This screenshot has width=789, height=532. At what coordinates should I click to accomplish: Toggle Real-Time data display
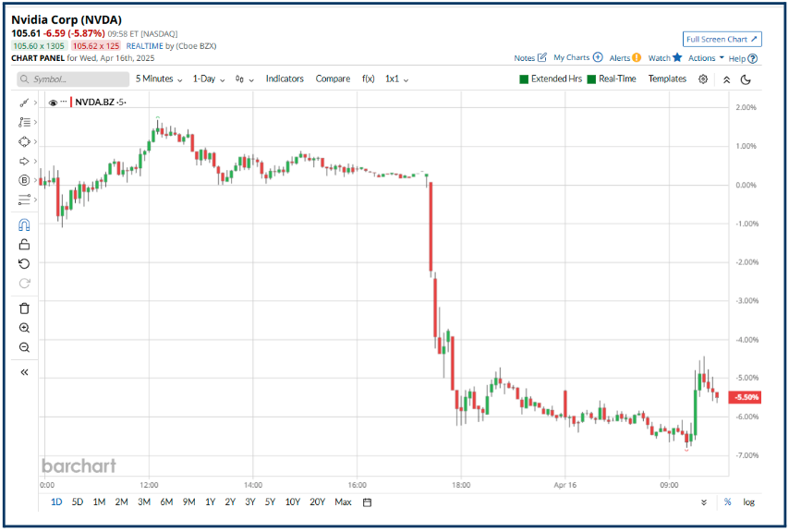(x=614, y=79)
